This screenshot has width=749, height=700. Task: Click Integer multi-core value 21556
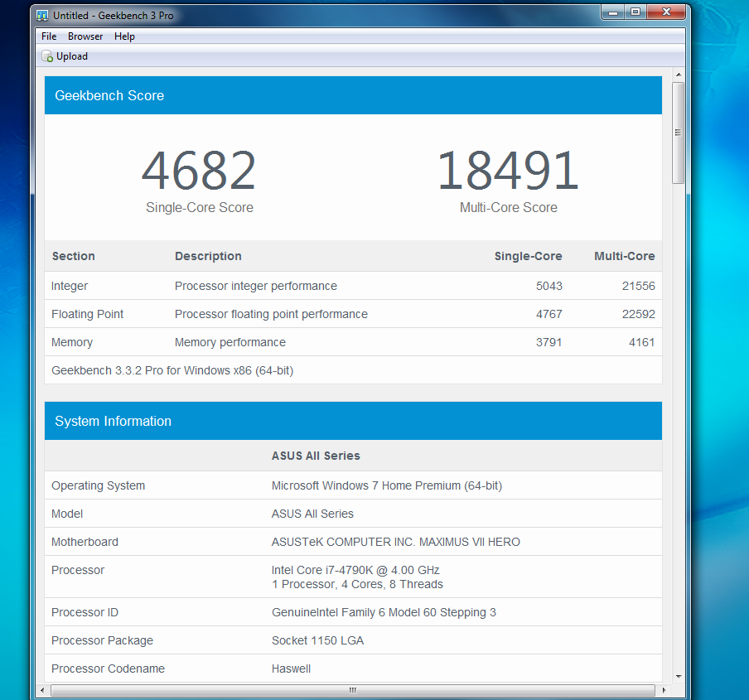click(638, 286)
